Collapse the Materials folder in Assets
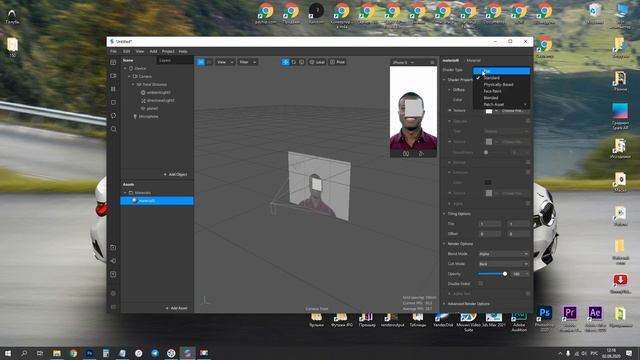This screenshot has height=360, width=640. (x=125, y=193)
